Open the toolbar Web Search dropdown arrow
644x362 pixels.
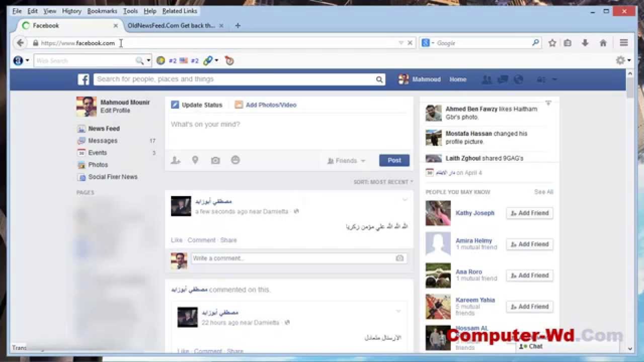pyautogui.click(x=148, y=61)
